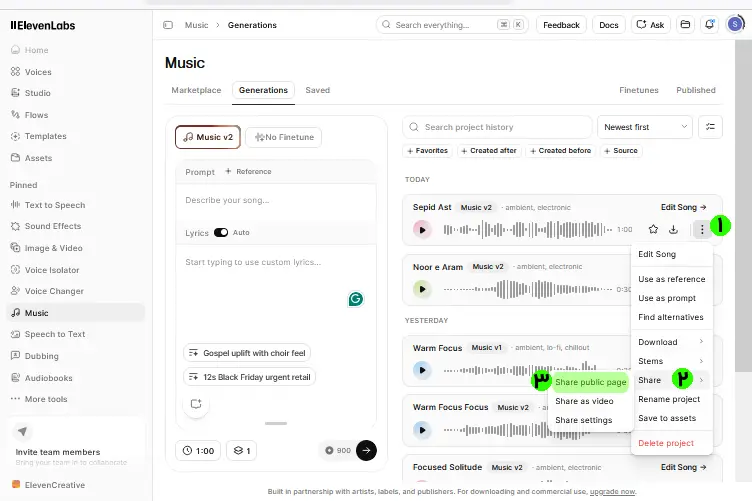Open Sound Effects tool

tap(46, 226)
